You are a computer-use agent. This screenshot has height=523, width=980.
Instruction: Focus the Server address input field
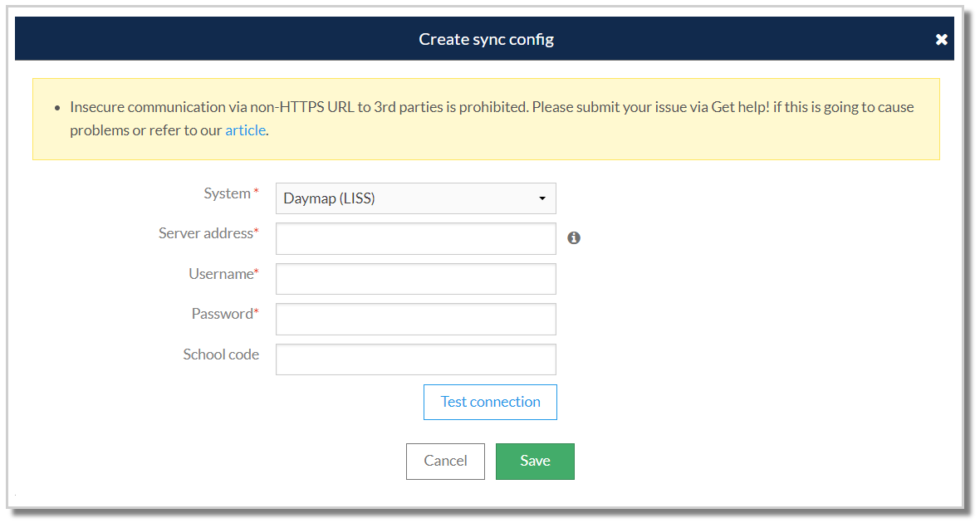tap(415, 239)
